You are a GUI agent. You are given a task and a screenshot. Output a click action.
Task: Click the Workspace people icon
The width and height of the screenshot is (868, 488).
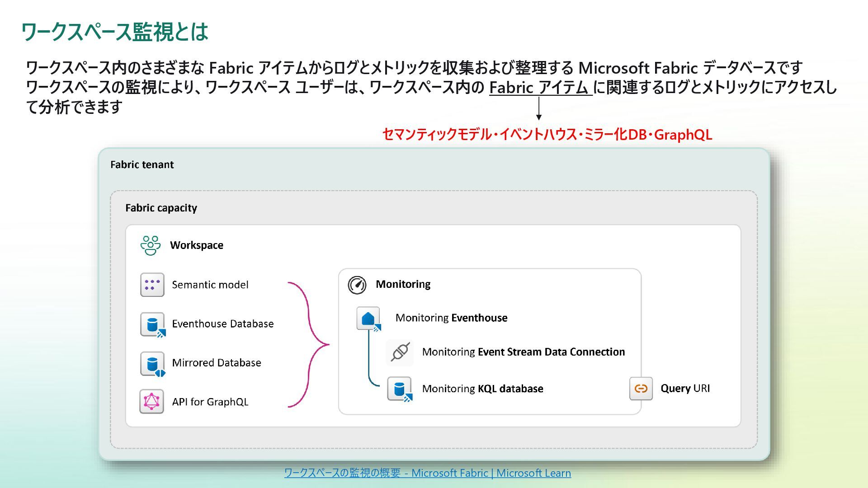(150, 245)
